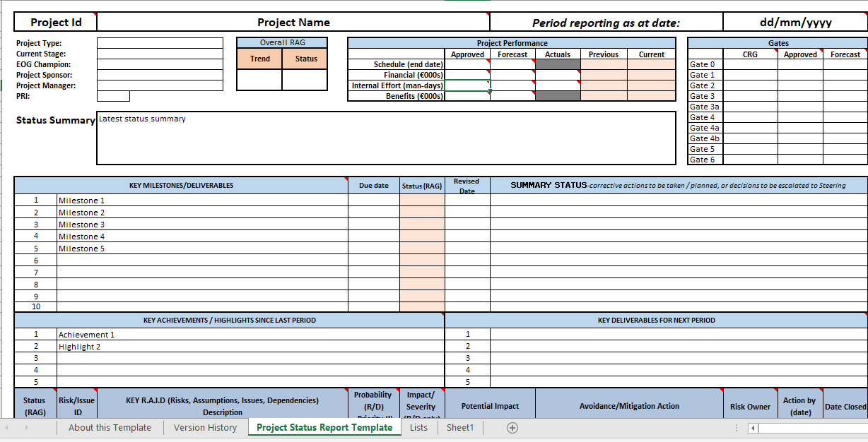Open the Version History tab
This screenshot has width=868, height=442.
[x=205, y=428]
